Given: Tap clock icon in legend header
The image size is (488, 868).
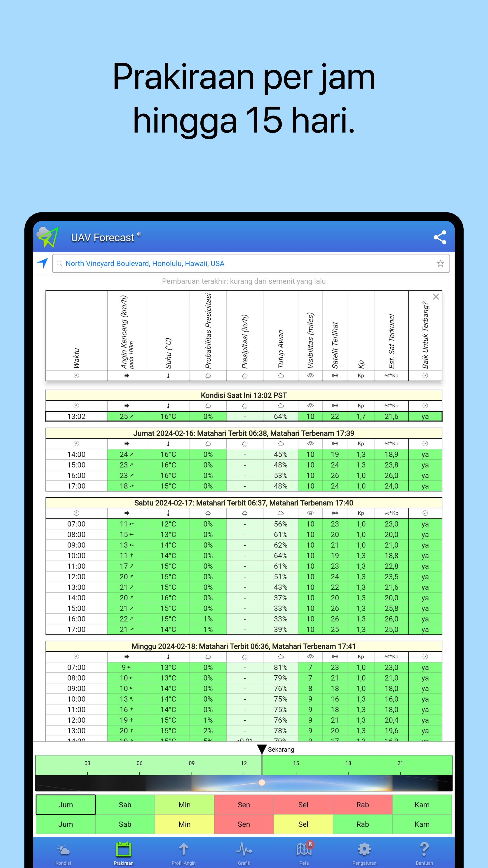Looking at the screenshot, I should tap(76, 375).
